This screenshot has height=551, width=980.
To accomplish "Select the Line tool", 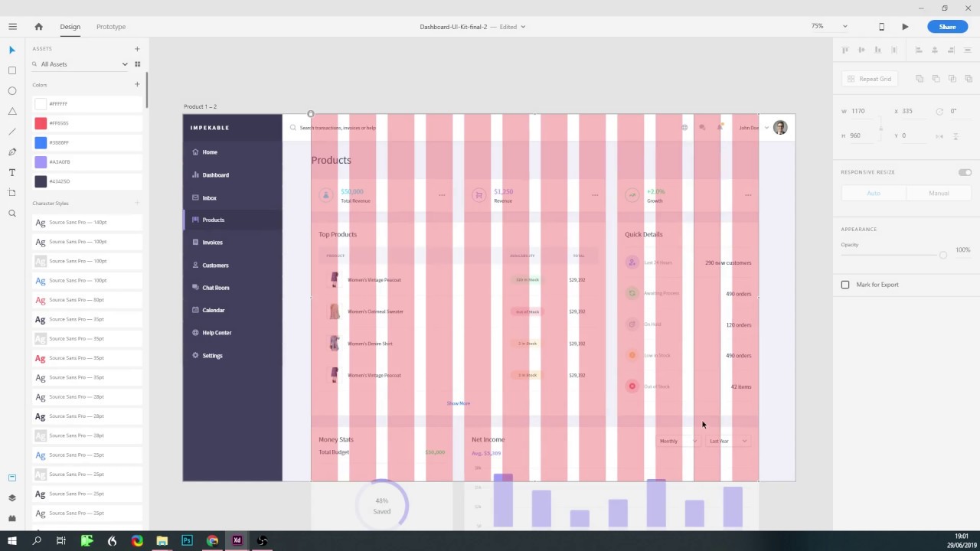I will 12,132.
